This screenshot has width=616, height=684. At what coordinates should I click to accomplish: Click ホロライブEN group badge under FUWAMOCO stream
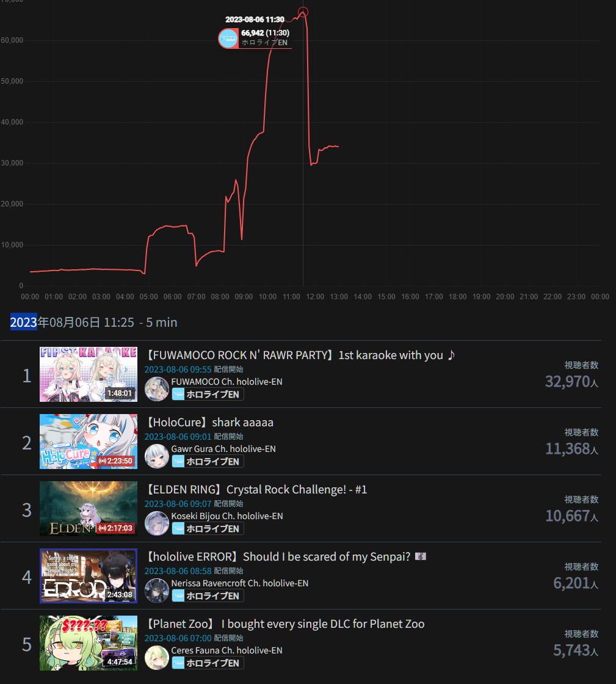[x=208, y=395]
